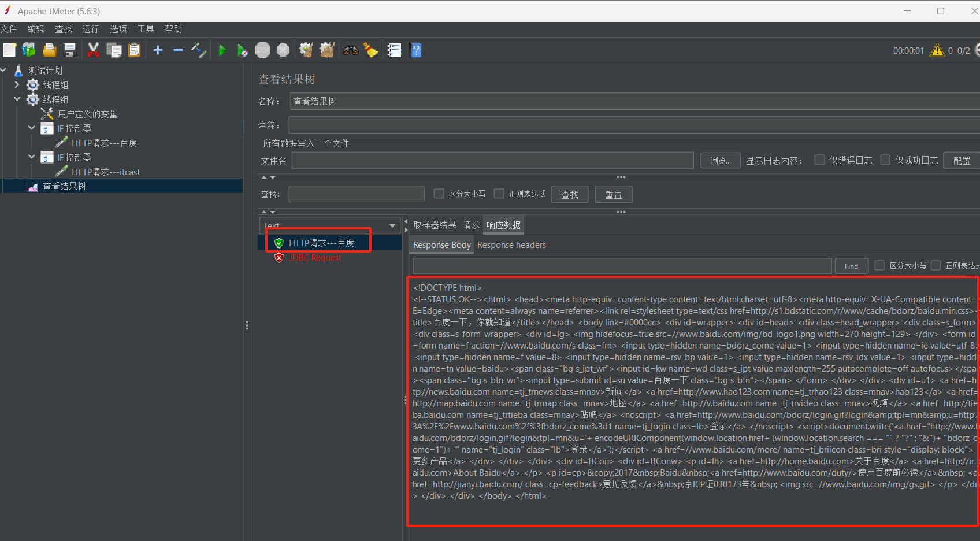
Task: Click the 重置 reset button
Action: point(614,195)
